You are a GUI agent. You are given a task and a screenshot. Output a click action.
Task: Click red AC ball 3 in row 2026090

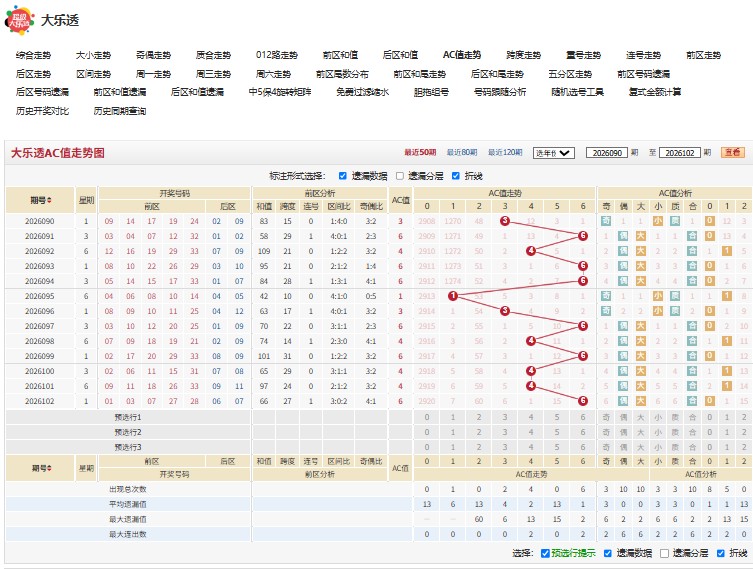tap(505, 221)
